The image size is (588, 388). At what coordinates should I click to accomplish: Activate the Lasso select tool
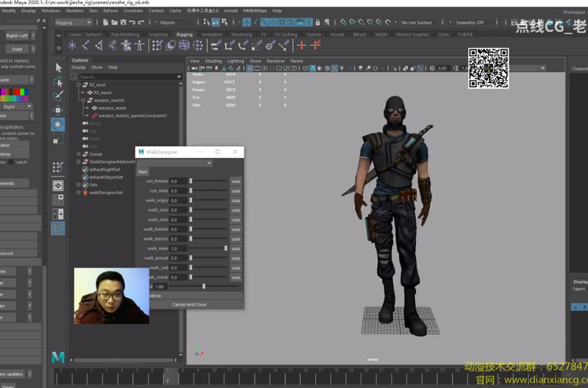point(58,82)
